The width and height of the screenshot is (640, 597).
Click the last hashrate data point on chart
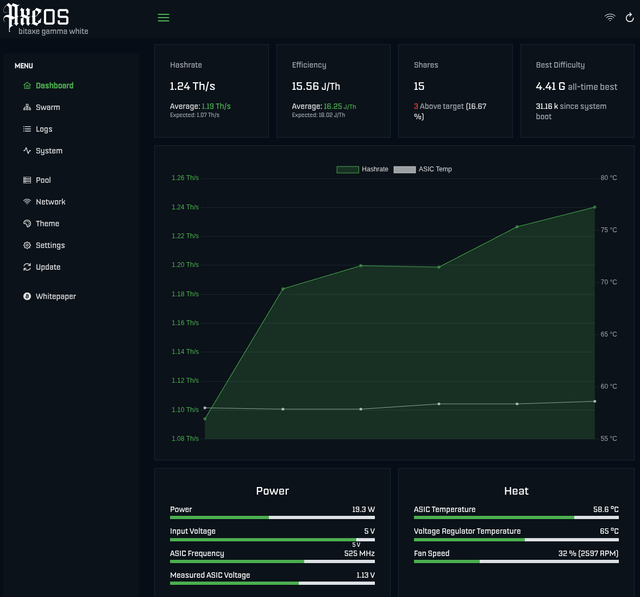(x=595, y=207)
